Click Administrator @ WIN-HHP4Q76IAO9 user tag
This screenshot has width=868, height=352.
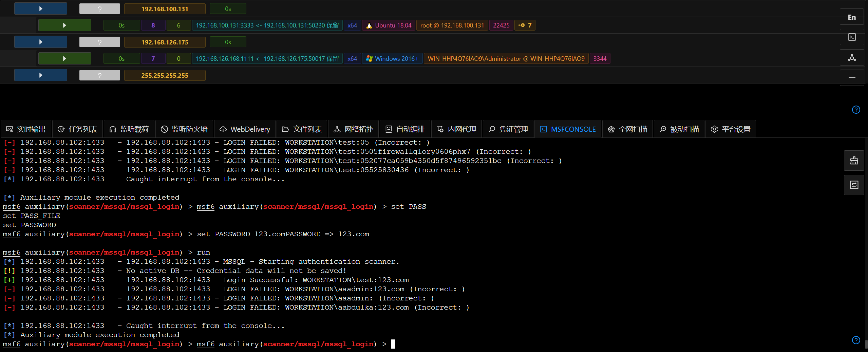[506, 58]
